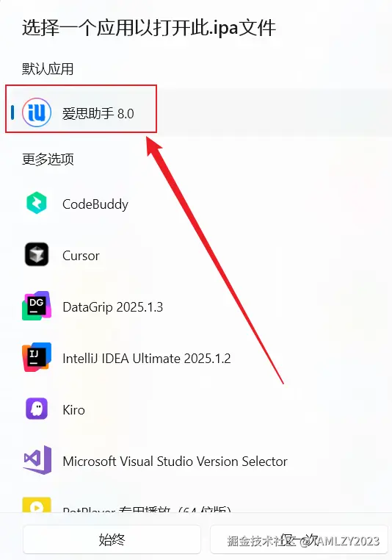The width and height of the screenshot is (392, 560).
Task: Choose CodeBuddy from the app list
Action: click(x=196, y=204)
